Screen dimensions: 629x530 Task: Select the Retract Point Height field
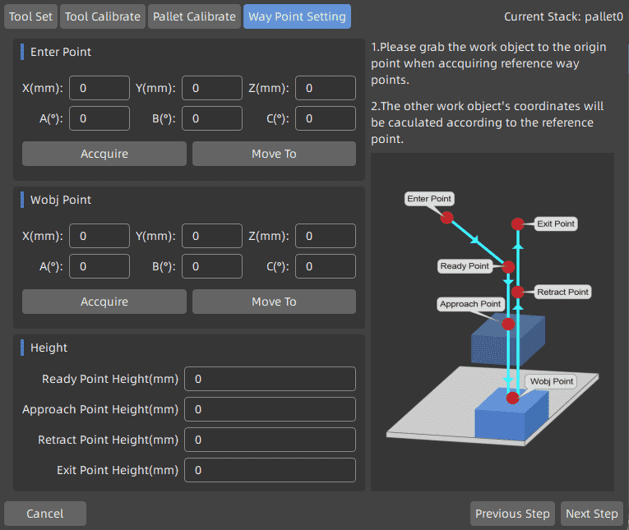[x=270, y=440]
